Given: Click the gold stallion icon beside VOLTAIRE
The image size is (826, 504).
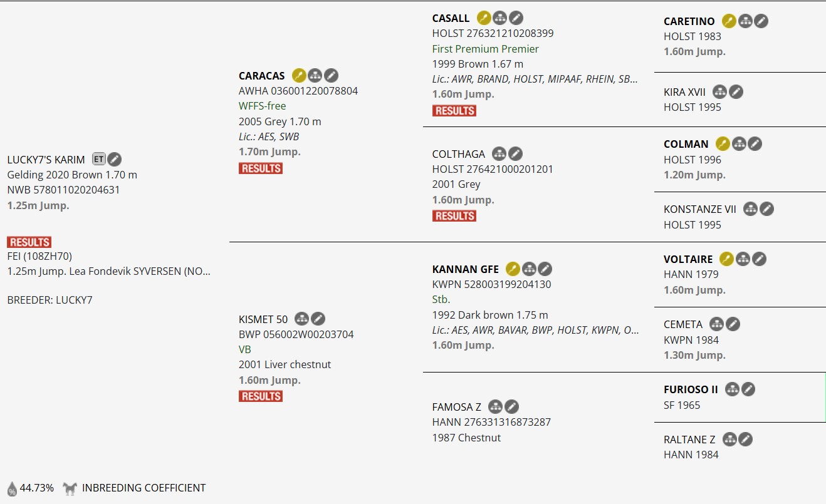Looking at the screenshot, I should (726, 259).
